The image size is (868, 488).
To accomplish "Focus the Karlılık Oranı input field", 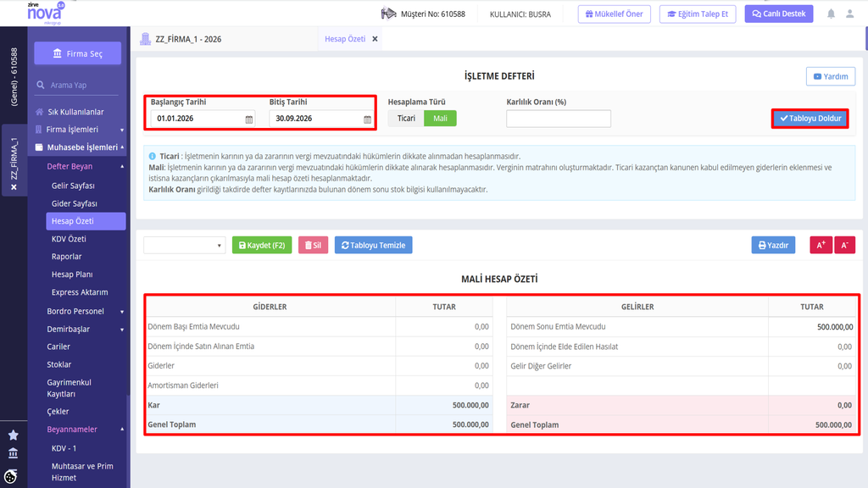I will point(559,119).
